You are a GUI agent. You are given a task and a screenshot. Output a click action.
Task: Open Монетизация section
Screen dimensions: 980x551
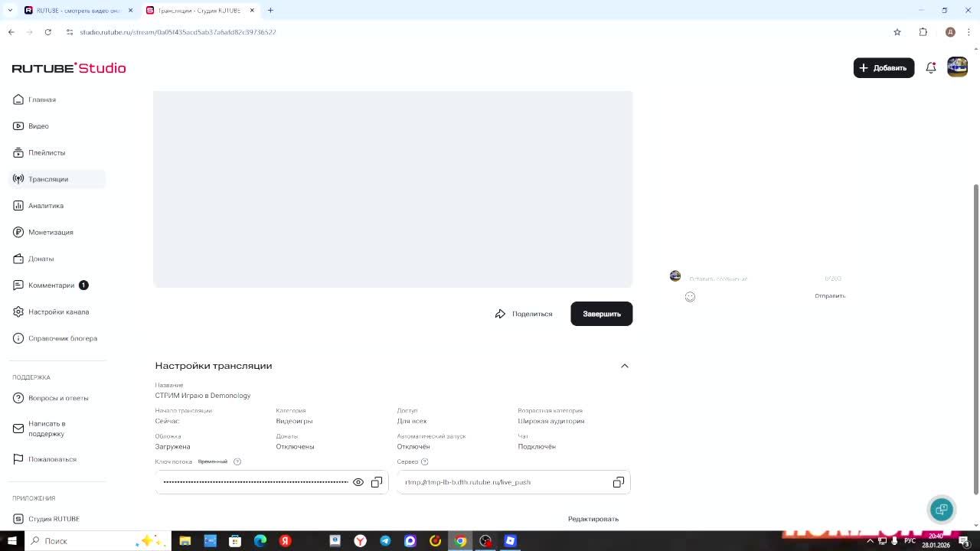[51, 232]
